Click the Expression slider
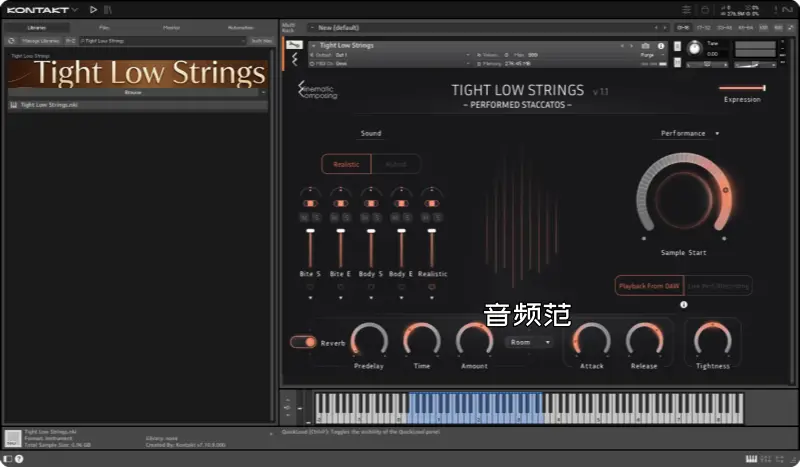 click(x=741, y=89)
